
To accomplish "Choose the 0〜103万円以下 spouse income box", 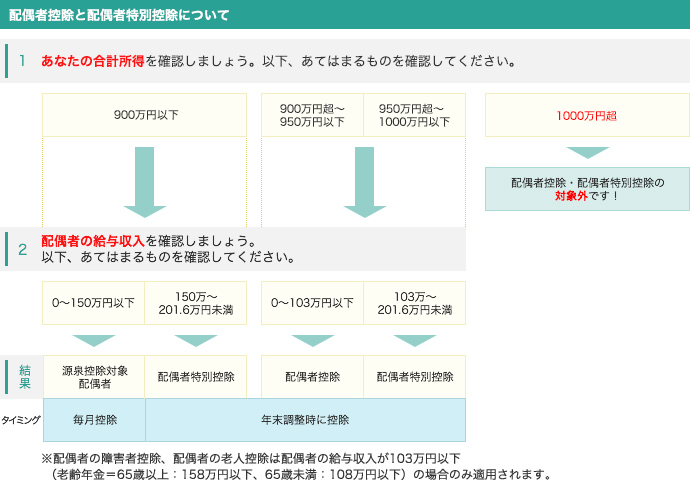I will (313, 303).
